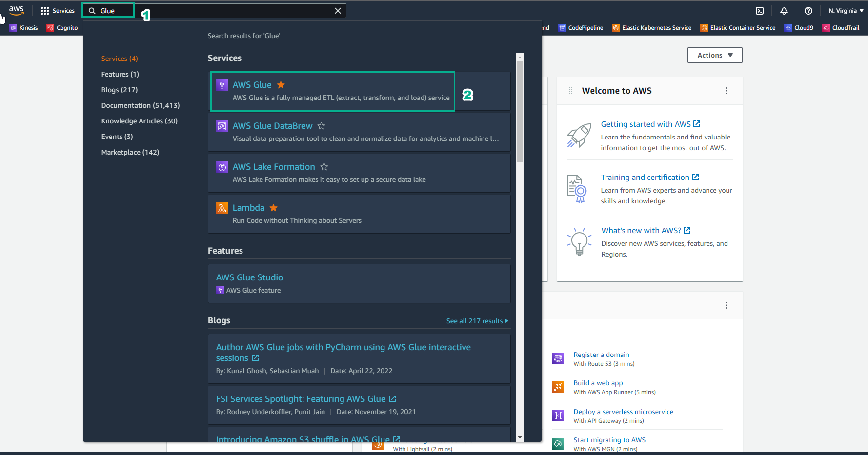The image size is (868, 455).
Task: Open What's new with AWS link
Action: [646, 231]
